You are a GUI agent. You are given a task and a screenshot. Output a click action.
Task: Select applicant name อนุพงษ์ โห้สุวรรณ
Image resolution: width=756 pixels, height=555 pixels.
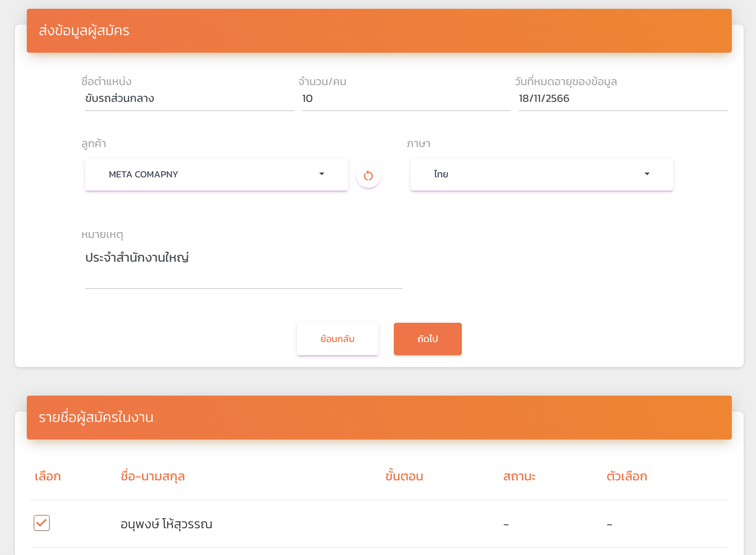pyautogui.click(x=166, y=524)
